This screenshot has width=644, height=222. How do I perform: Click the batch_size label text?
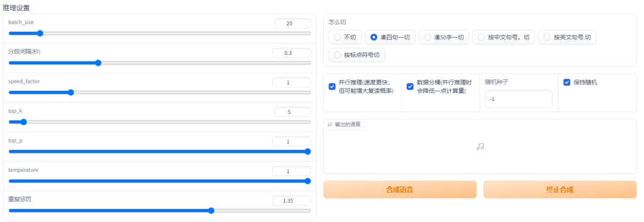pos(21,22)
